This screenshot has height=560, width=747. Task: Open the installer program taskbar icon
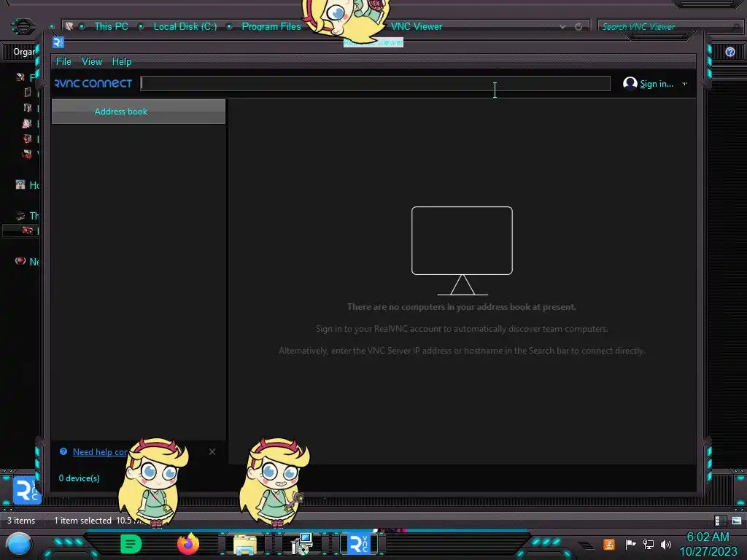[302, 544]
